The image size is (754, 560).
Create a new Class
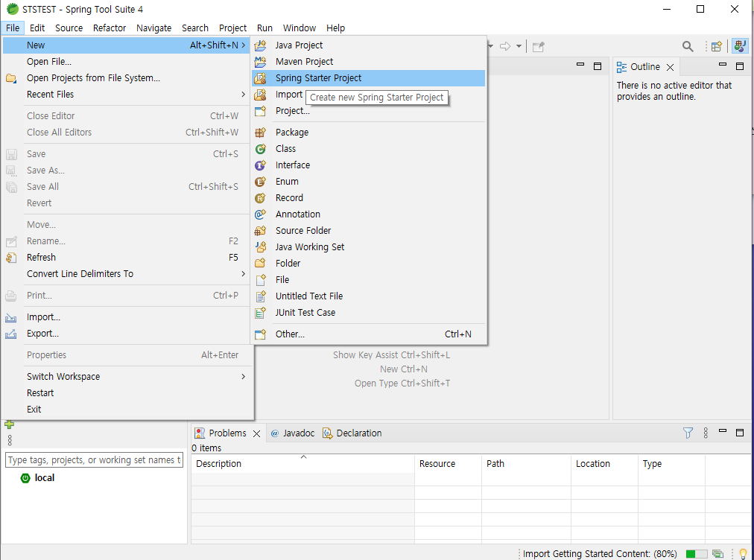tap(368, 148)
